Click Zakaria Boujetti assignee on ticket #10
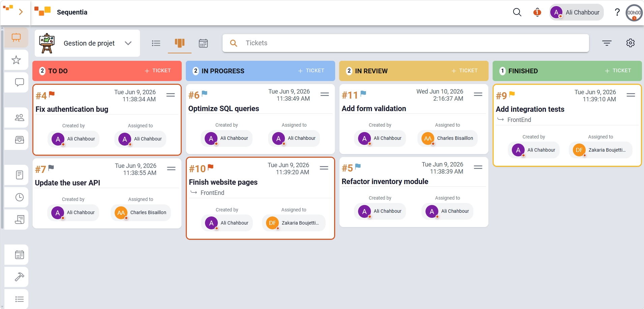Viewport: 644px width, 309px height. (294, 223)
